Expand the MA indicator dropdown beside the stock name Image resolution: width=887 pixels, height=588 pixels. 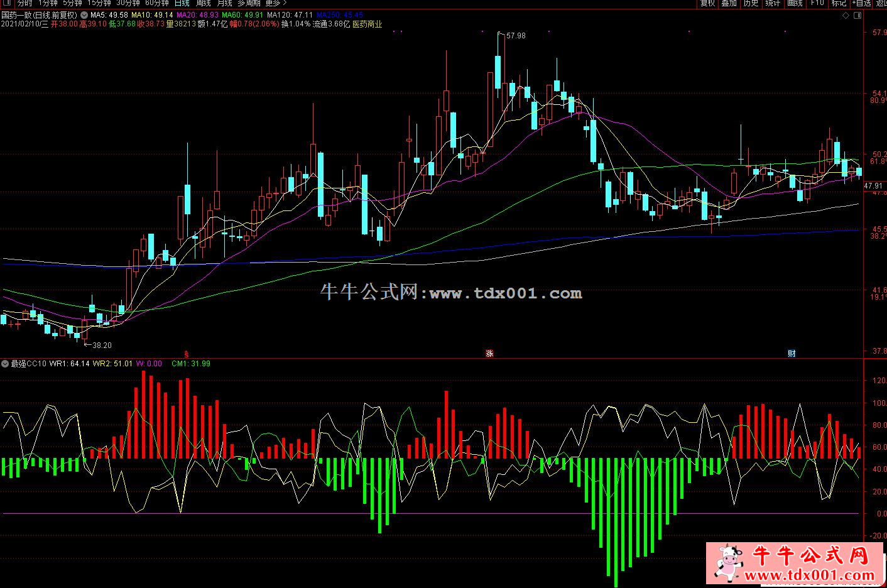point(84,15)
